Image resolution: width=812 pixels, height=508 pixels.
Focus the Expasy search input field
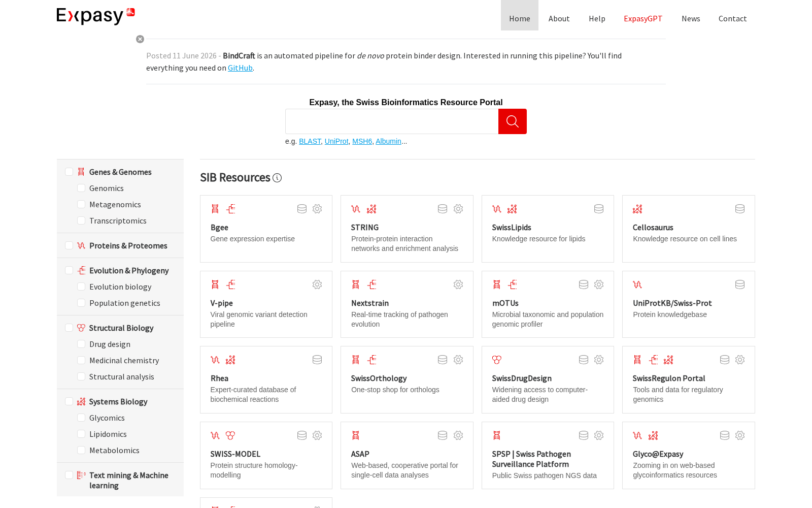[x=392, y=121]
